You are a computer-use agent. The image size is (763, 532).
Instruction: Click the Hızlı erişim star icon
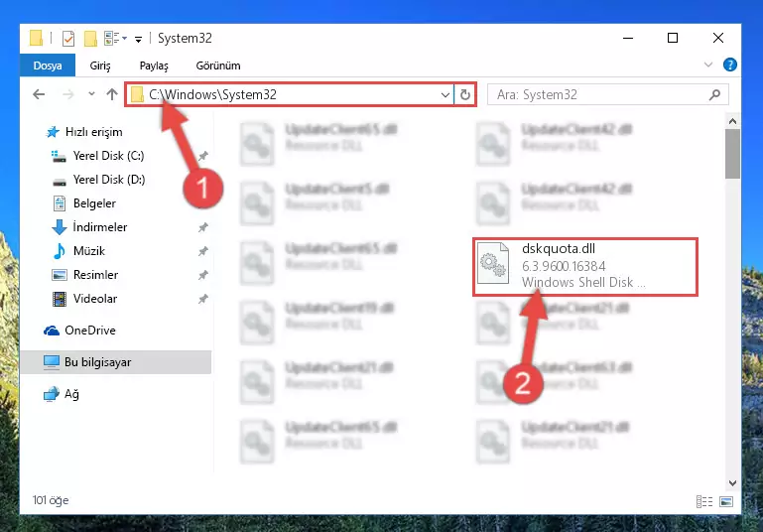tap(52, 132)
